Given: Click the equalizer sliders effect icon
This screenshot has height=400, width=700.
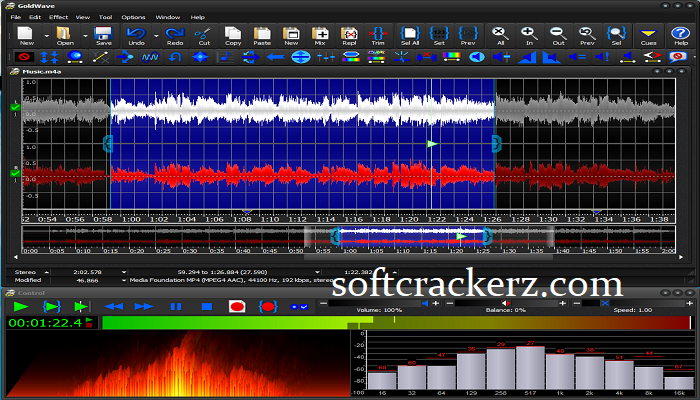Looking at the screenshot, I should (x=326, y=57).
